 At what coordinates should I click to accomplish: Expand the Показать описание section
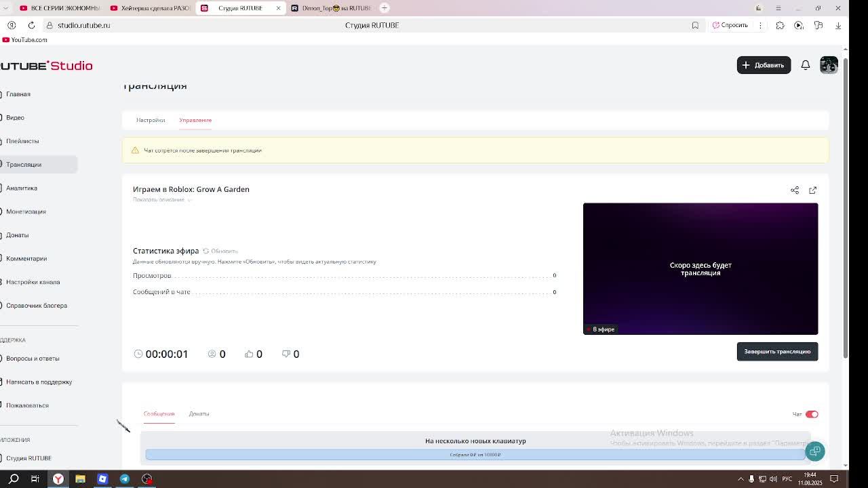161,200
